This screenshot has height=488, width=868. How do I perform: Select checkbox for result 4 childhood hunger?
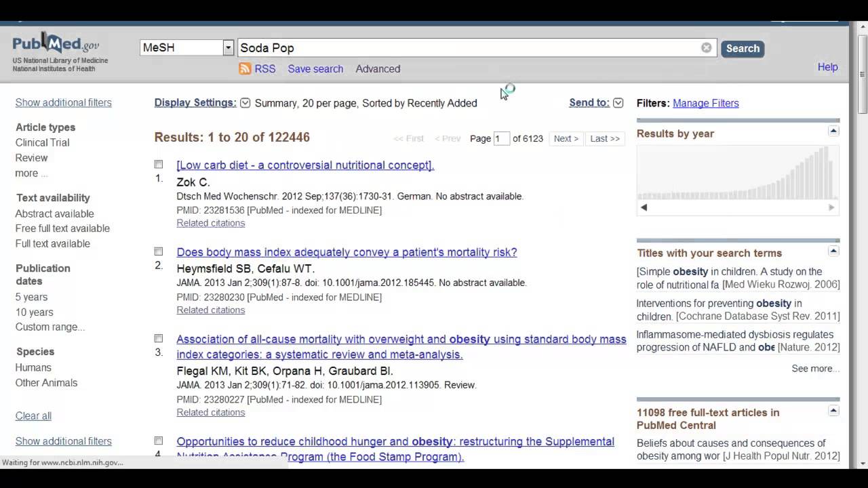coord(159,441)
